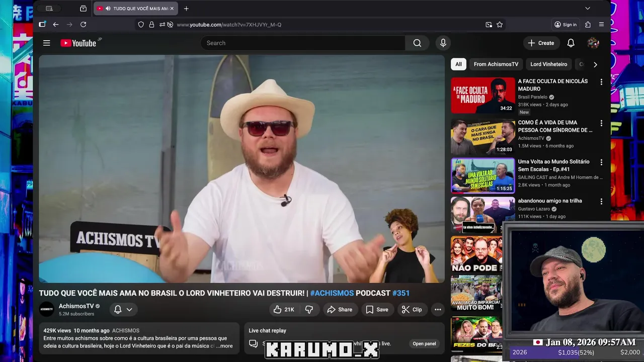
Task: Open the YouTube hamburger guide menu
Action: [x=46, y=43]
